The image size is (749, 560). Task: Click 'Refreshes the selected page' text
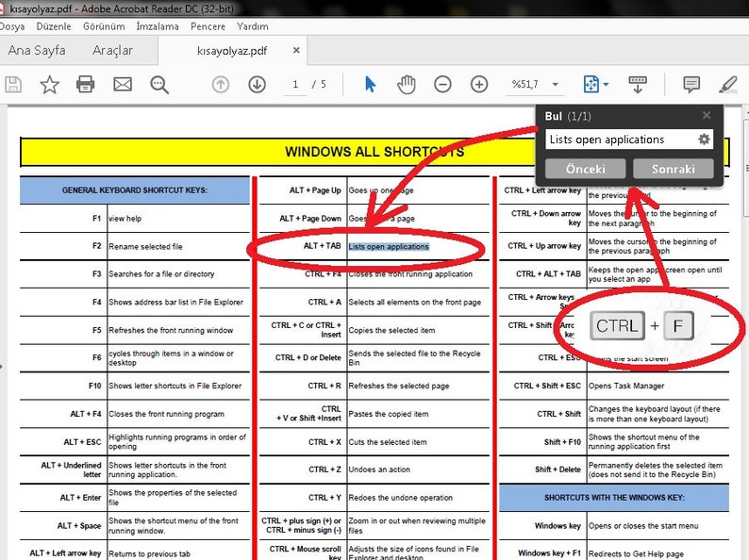click(x=399, y=386)
